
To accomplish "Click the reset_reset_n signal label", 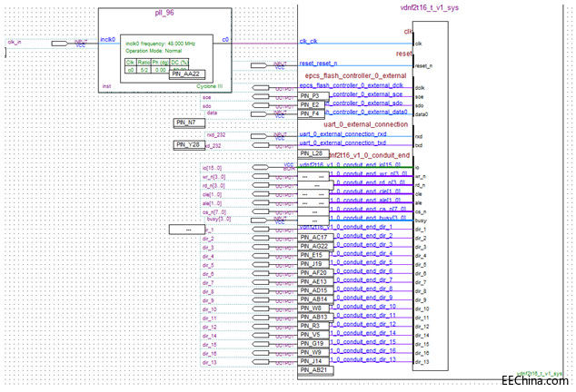I will tap(318, 64).
